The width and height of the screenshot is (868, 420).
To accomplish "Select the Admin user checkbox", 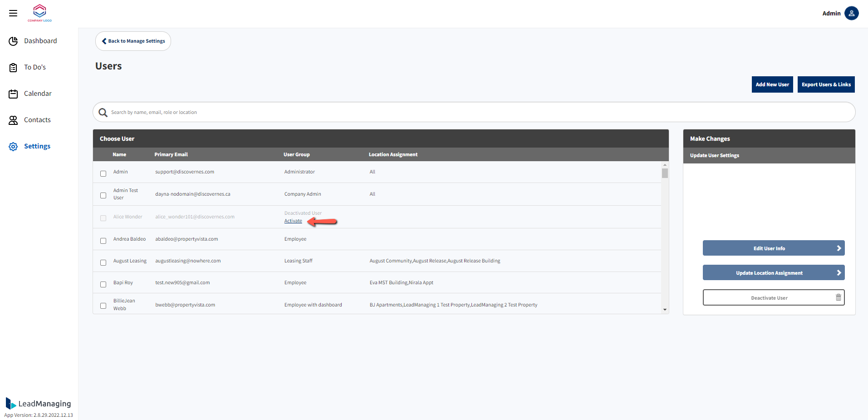I will click(x=103, y=173).
